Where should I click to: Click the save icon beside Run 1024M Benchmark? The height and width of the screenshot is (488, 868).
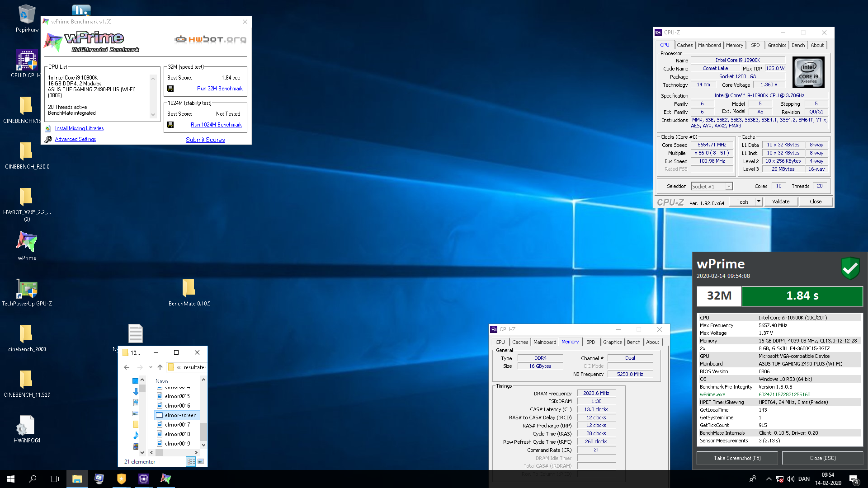[170, 125]
